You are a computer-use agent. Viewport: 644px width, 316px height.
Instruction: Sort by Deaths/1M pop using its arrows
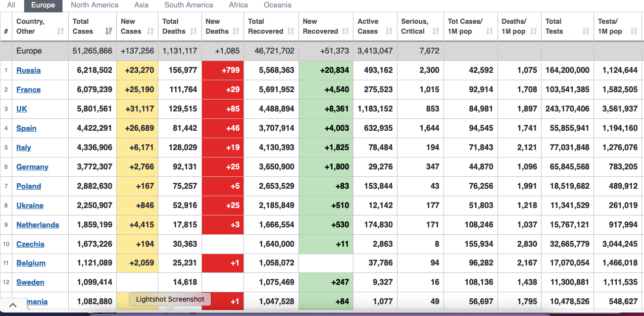click(x=533, y=31)
